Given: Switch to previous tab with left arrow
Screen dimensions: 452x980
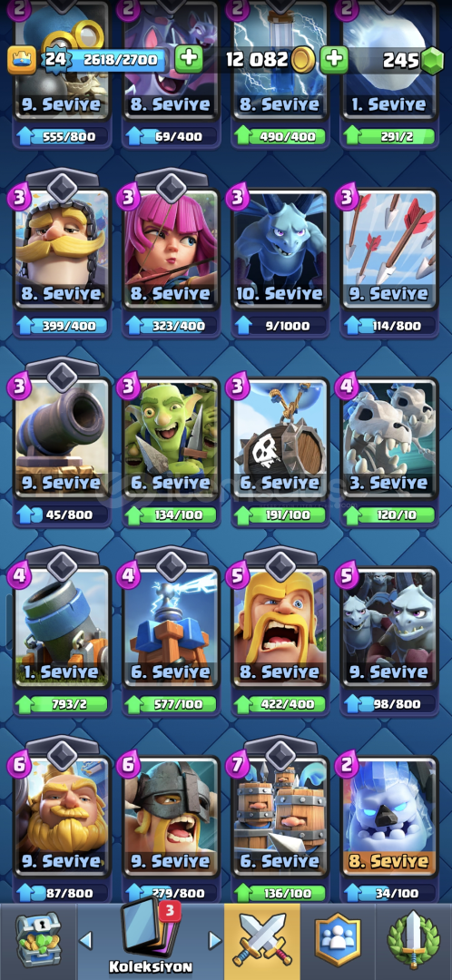Looking at the screenshot, I should (x=85, y=940).
